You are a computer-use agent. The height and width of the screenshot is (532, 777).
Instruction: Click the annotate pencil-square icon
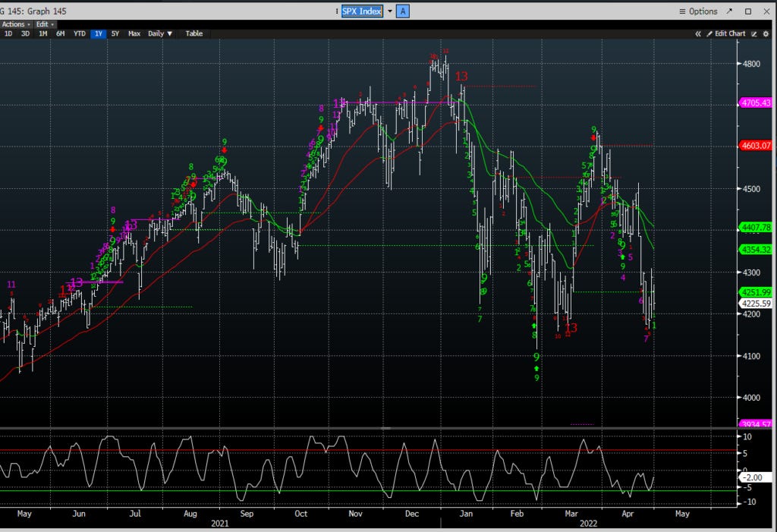click(754, 33)
